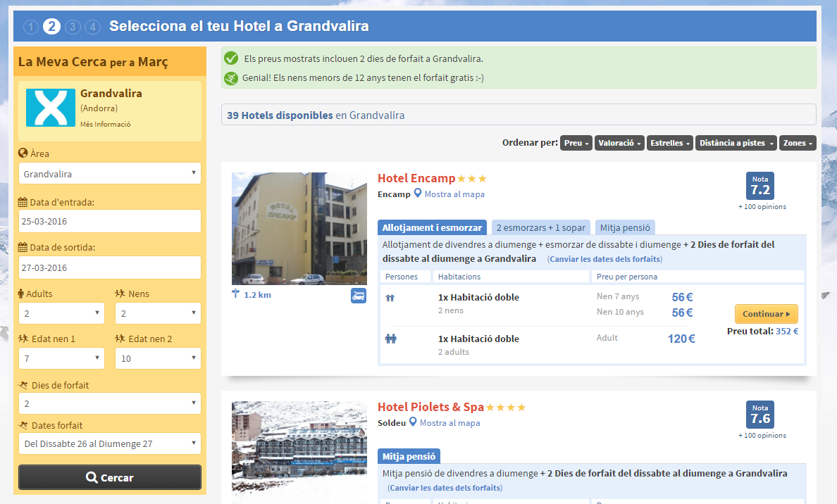Click Mostra al mapa for Hotel Piolets & Spa

[x=449, y=423]
